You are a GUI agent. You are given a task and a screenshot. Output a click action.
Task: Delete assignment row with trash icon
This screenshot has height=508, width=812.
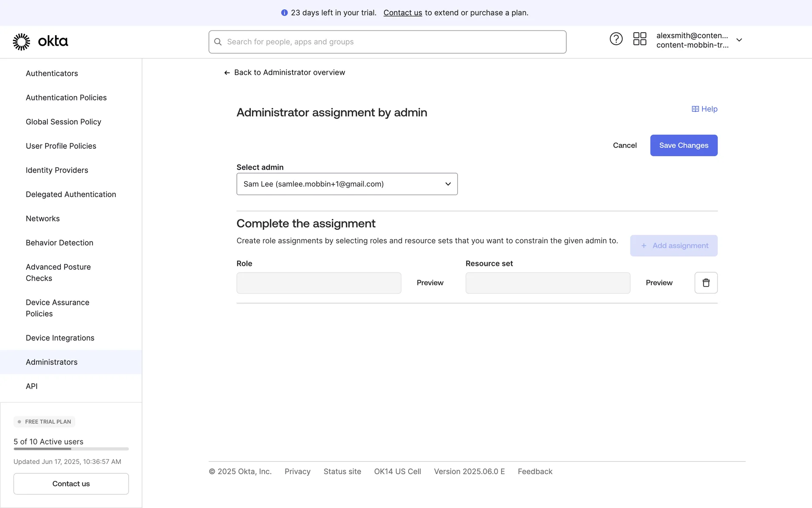pos(706,283)
